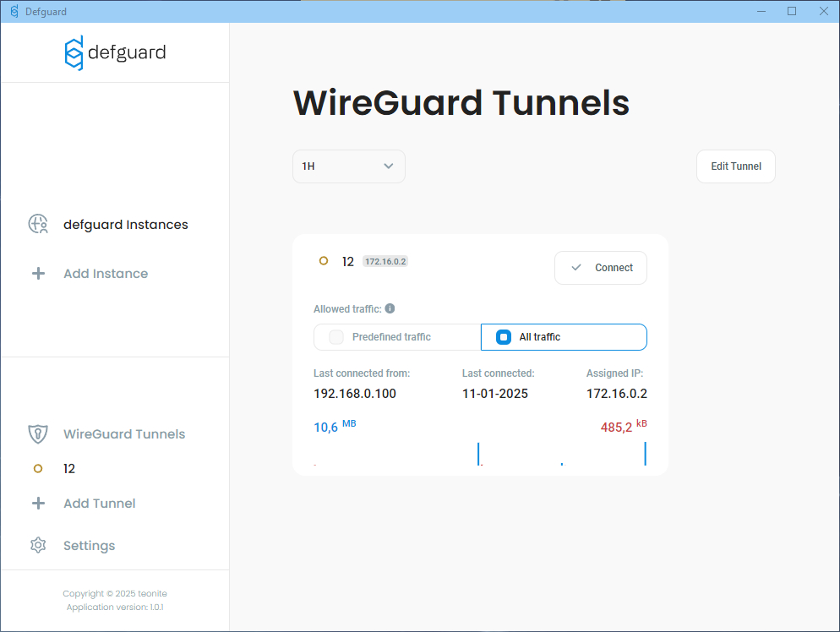This screenshot has height=632, width=840.
Task: Click the 485,2 kB upload value
Action: 624,427
